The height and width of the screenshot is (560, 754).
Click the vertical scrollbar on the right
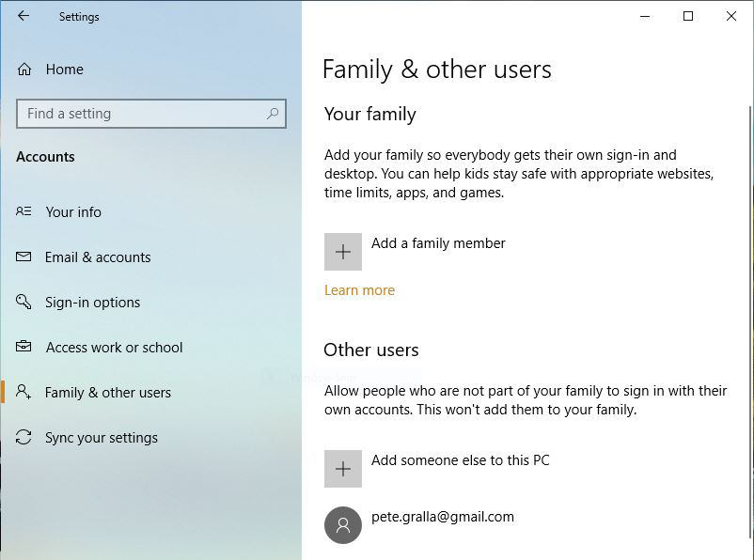[750, 322]
